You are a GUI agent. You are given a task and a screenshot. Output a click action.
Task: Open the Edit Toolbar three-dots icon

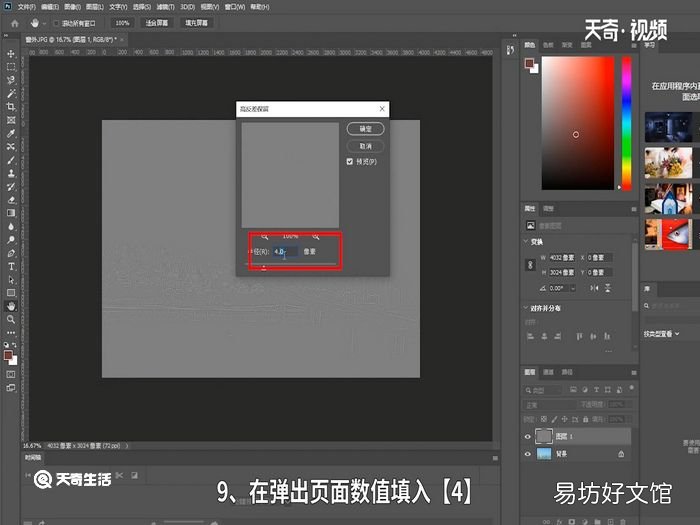pos(11,333)
